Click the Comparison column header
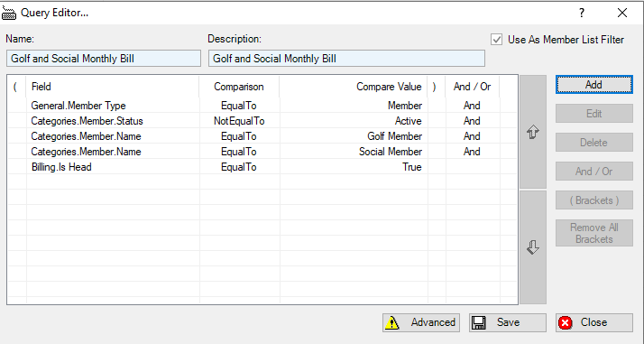The height and width of the screenshot is (344, 644). coord(239,87)
